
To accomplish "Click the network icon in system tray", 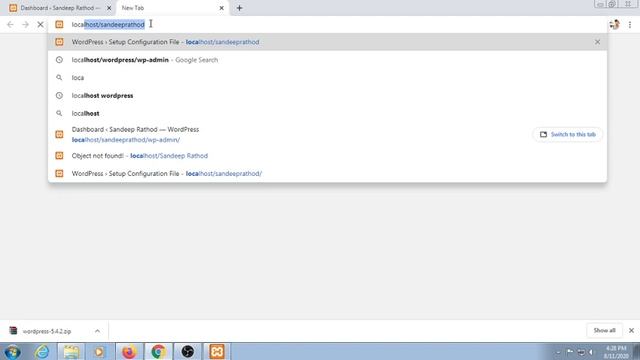I will [581, 352].
